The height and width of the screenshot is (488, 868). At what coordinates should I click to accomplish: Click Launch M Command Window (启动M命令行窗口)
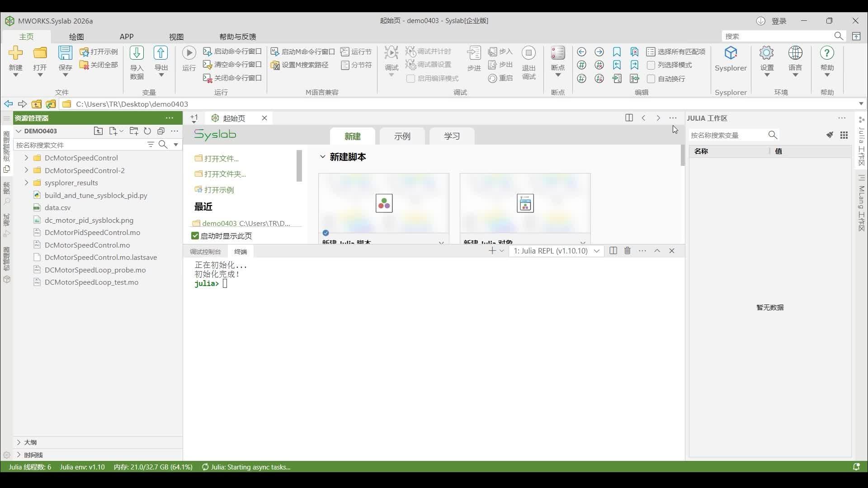coord(303,52)
